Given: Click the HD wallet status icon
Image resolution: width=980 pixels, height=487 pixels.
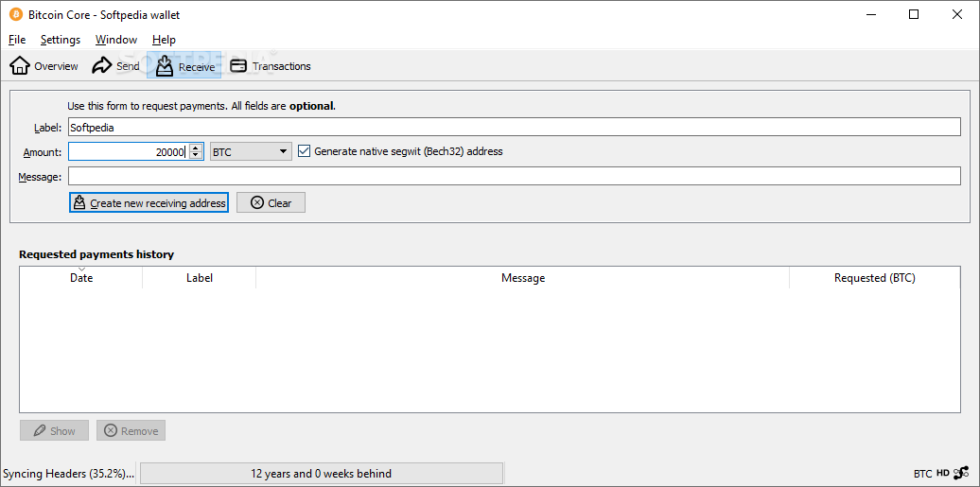Looking at the screenshot, I should tap(942, 473).
